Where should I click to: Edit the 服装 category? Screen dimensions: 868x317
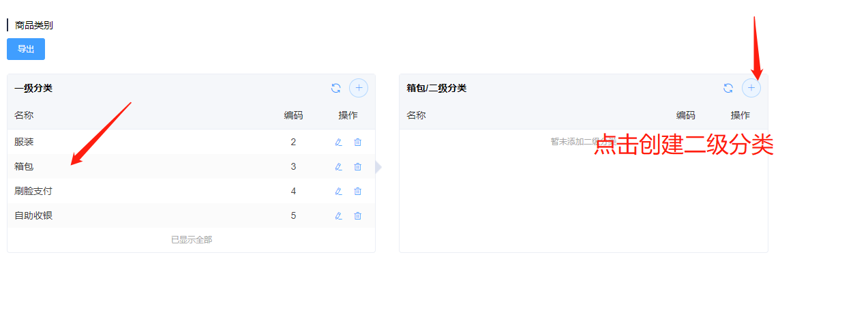click(338, 142)
